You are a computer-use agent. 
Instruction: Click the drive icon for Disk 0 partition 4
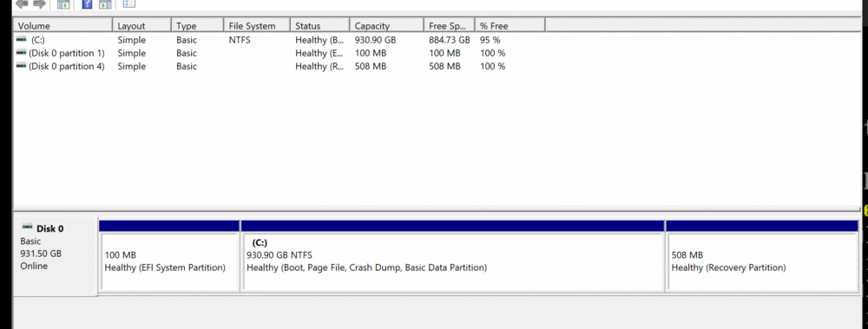[22, 65]
